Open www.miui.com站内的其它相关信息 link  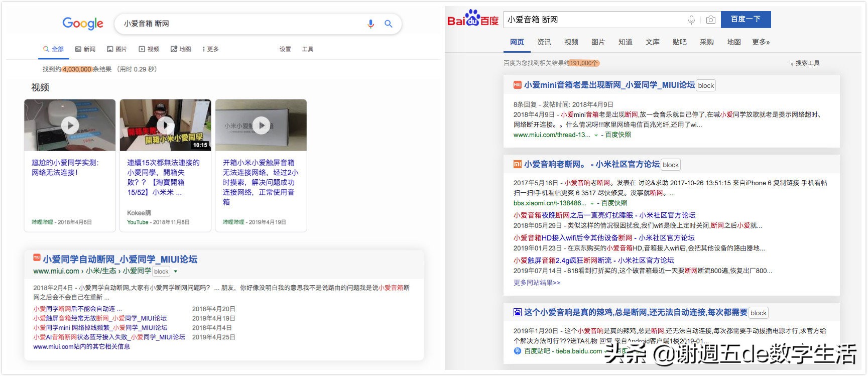(x=81, y=347)
